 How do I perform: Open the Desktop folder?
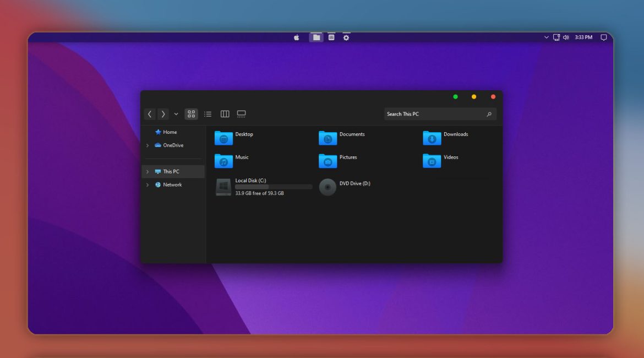point(224,138)
